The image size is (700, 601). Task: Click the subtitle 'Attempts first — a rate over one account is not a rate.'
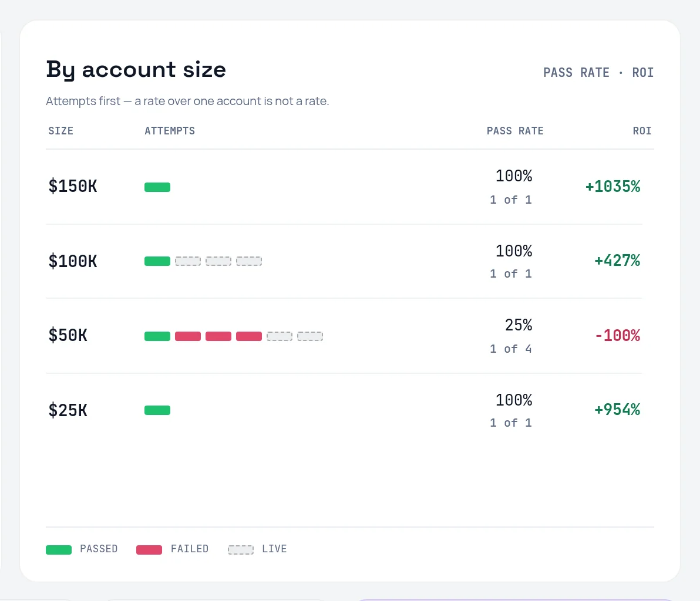point(187,102)
